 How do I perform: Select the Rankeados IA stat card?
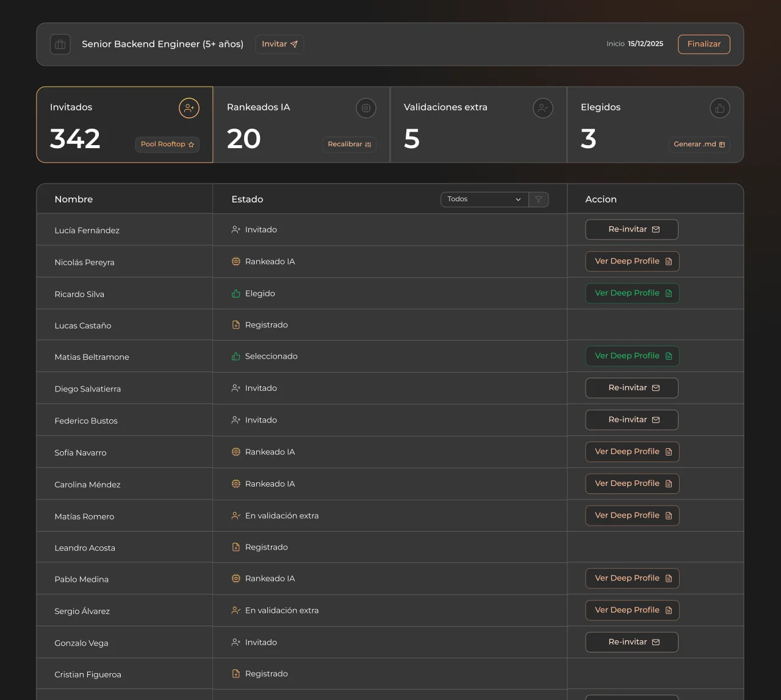(301, 124)
